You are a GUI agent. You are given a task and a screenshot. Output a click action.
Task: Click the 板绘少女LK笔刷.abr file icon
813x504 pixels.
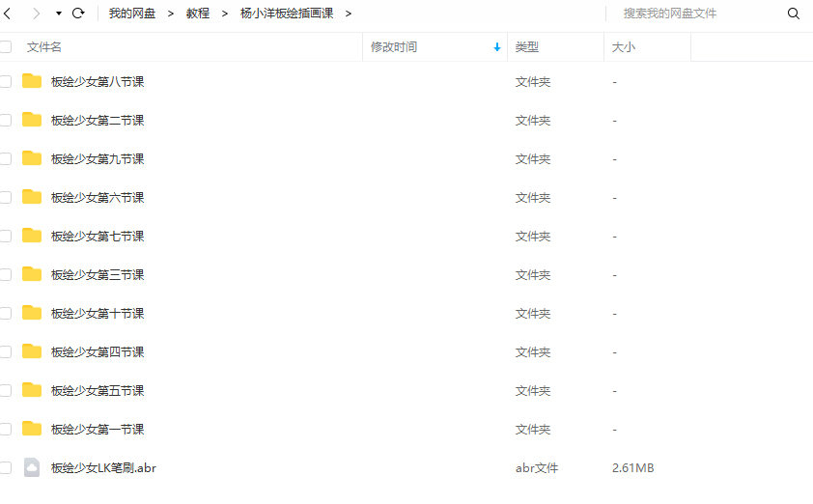tap(32, 467)
